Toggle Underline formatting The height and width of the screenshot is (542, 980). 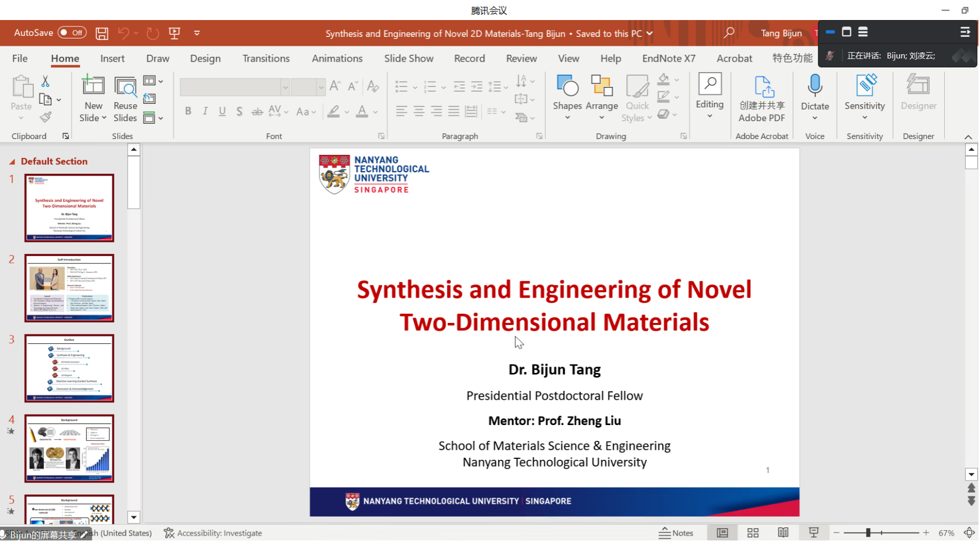point(222,111)
